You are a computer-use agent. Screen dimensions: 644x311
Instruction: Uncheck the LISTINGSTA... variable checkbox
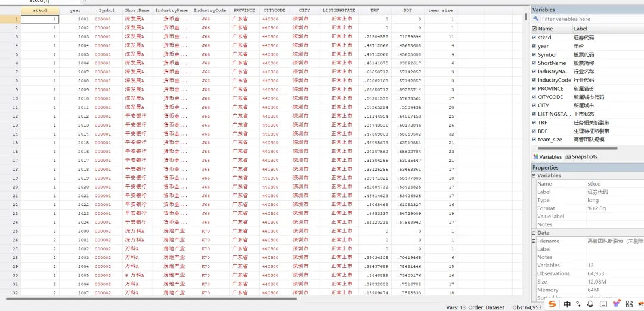pyautogui.click(x=534, y=114)
